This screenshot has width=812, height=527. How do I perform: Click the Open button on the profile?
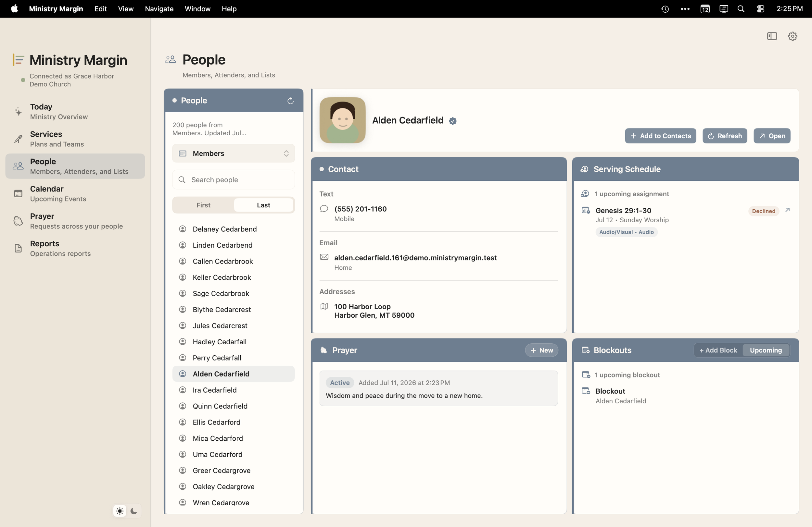(772, 136)
